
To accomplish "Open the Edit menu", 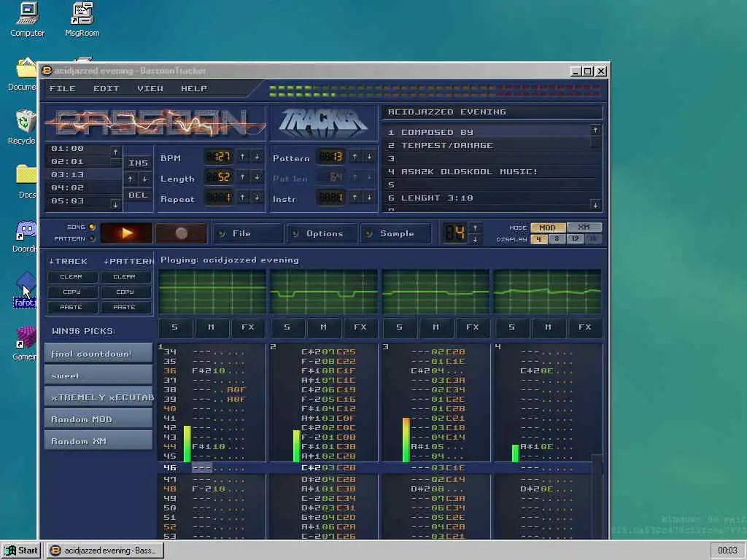I will (107, 88).
